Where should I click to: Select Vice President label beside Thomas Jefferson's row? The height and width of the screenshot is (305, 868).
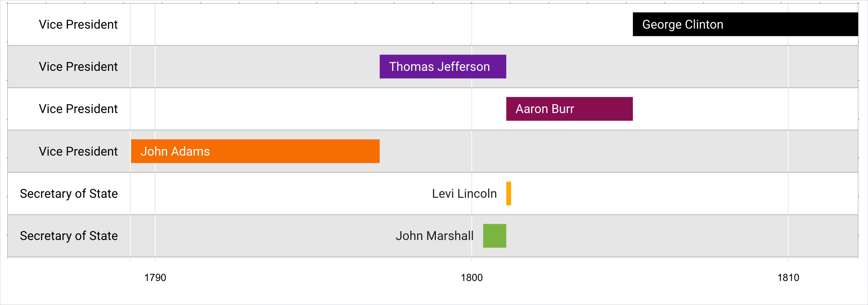pyautogui.click(x=78, y=67)
